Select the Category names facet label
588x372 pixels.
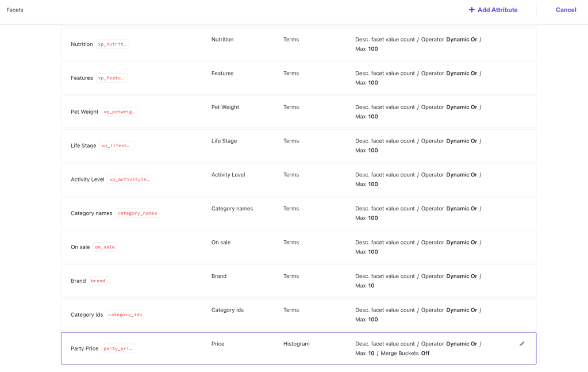(91, 213)
